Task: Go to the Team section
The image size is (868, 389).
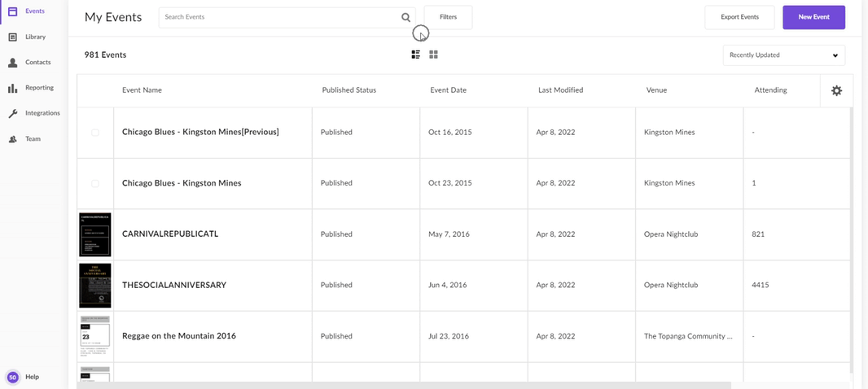Action: point(33,139)
